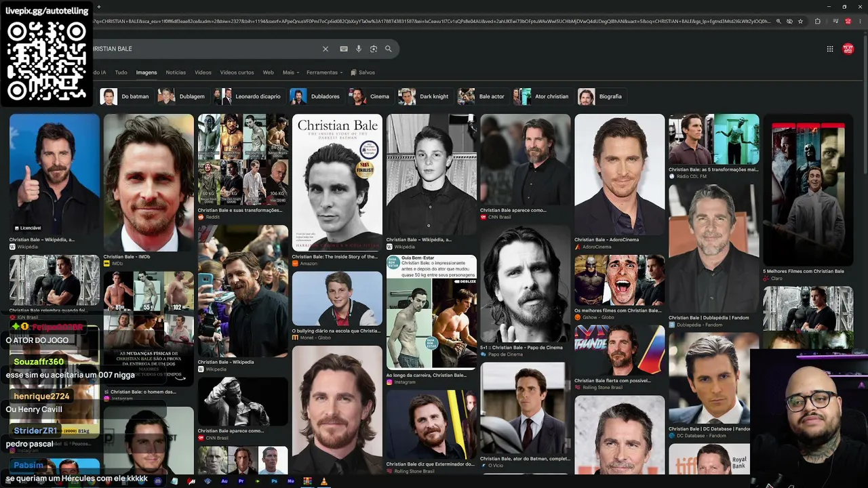Open the Christian Bale book cover thumbnail
This screenshot has width=868, height=488.
pyautogui.click(x=337, y=182)
